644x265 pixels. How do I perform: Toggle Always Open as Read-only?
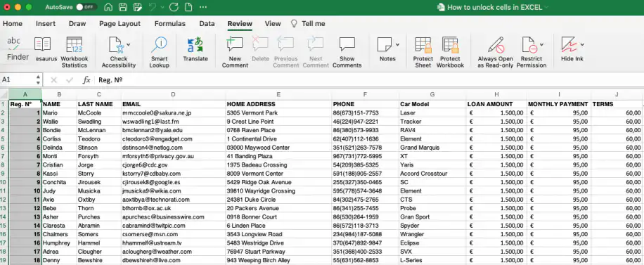(496, 52)
